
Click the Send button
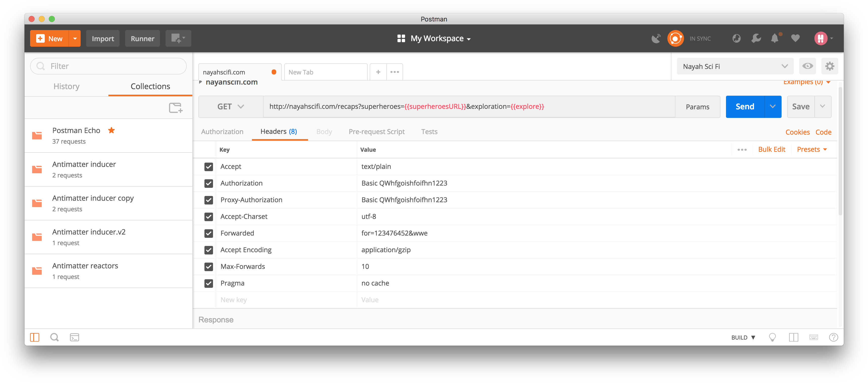pos(745,107)
